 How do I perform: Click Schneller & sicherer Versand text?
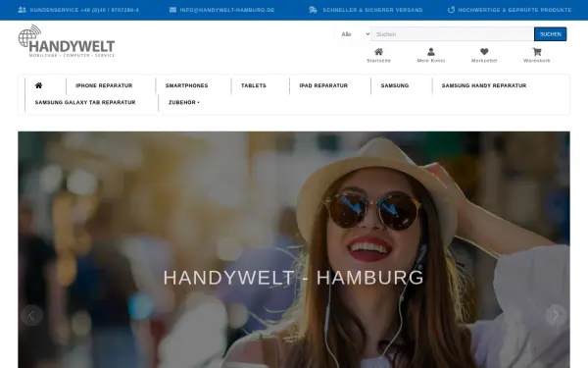(372, 10)
